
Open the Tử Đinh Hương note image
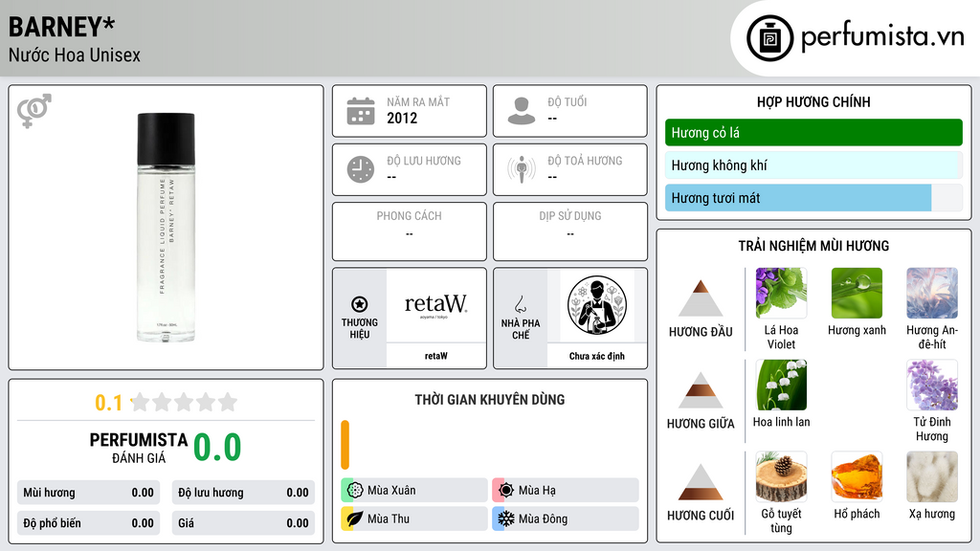point(932,385)
